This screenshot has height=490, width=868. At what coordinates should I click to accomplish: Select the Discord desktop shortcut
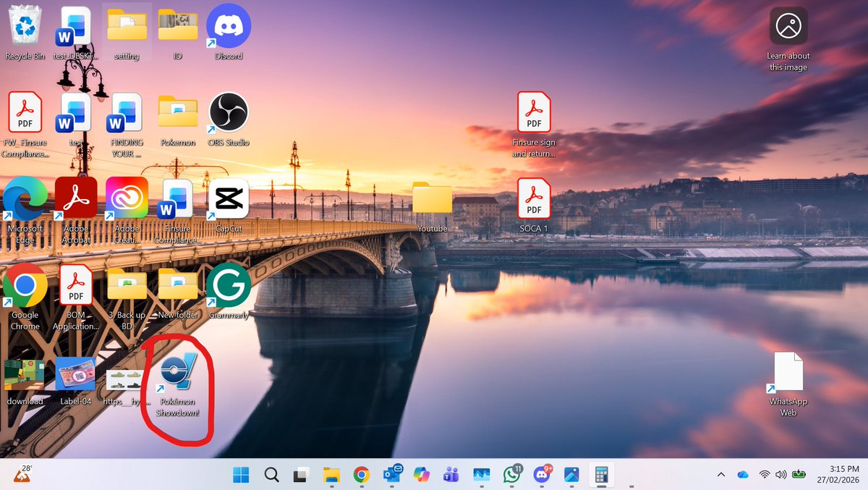[228, 33]
